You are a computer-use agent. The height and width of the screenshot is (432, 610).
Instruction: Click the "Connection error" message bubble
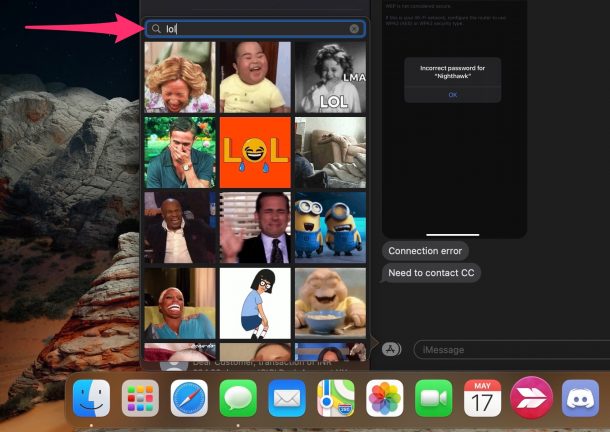coord(425,251)
